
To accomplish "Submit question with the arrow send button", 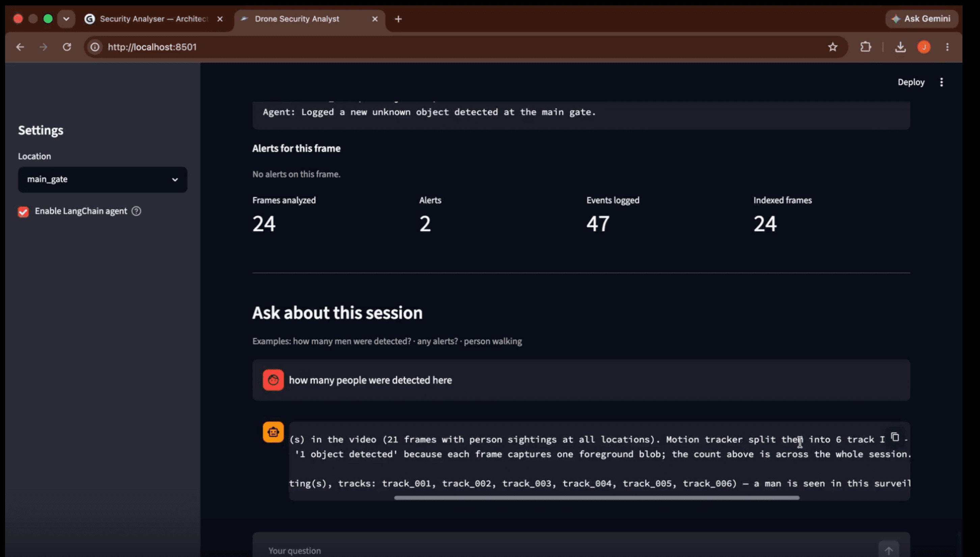I will coord(889,550).
